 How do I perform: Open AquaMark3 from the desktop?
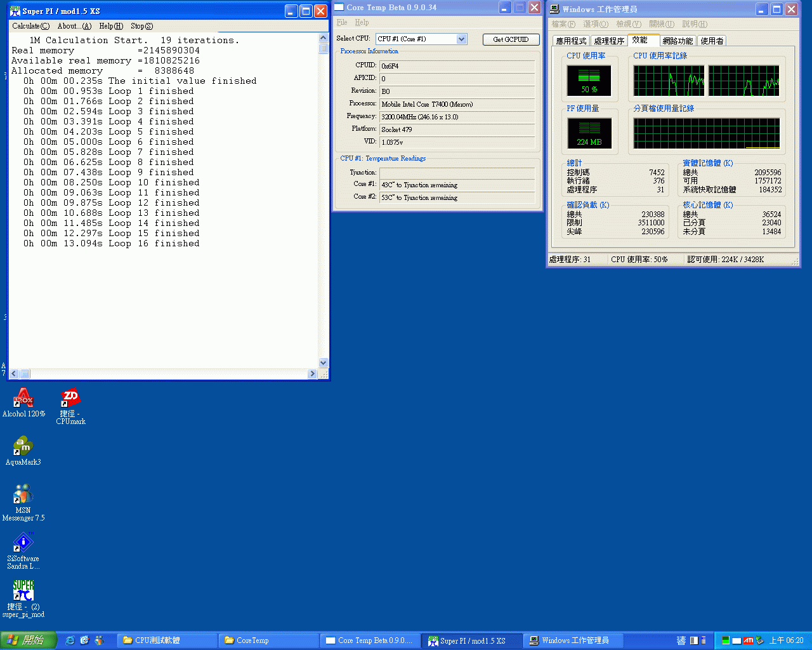(x=23, y=446)
